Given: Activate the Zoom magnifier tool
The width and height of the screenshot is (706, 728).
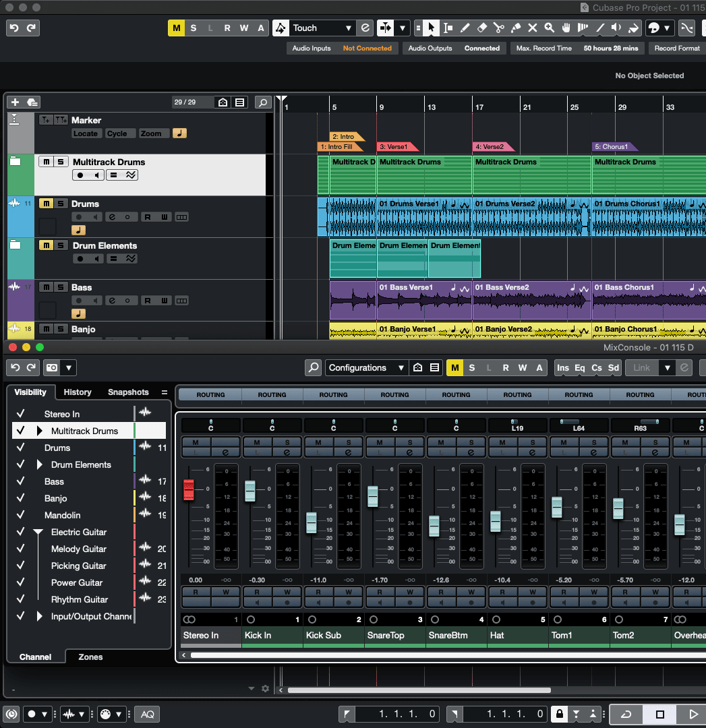Looking at the screenshot, I should pyautogui.click(x=550, y=28).
